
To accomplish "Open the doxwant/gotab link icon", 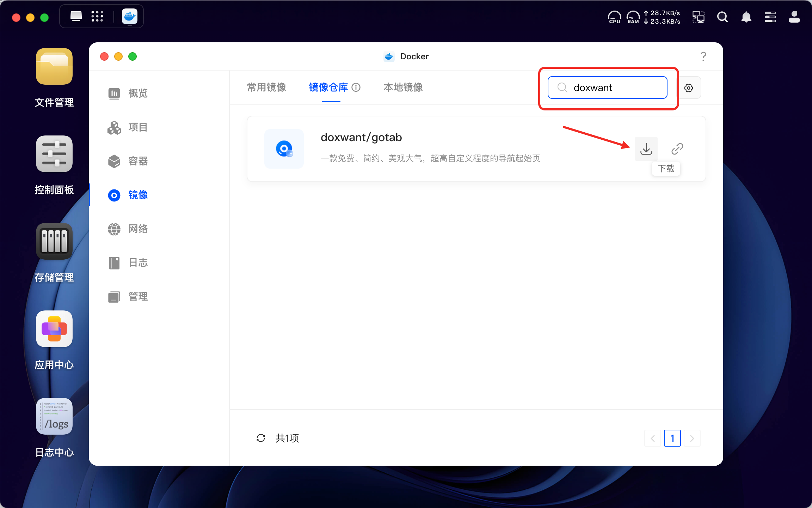I will tap(677, 149).
